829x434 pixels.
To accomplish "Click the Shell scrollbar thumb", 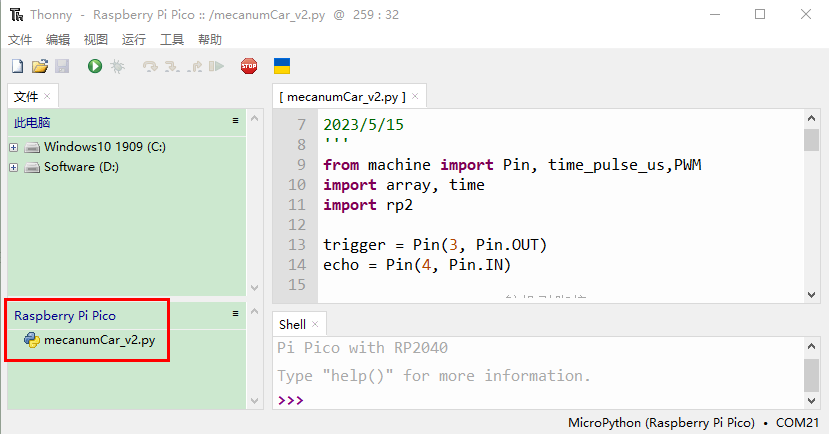I will [811, 375].
